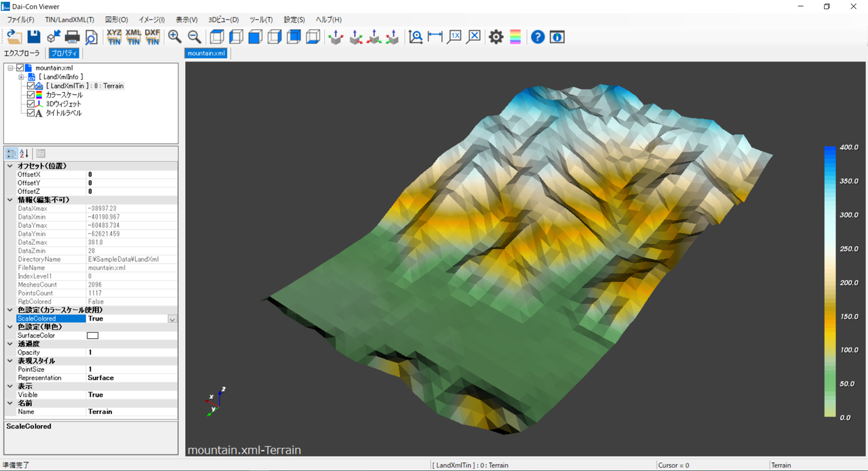Collapse the オフセット(位置) property section
The height and width of the screenshot is (471, 868).
[x=9, y=166]
